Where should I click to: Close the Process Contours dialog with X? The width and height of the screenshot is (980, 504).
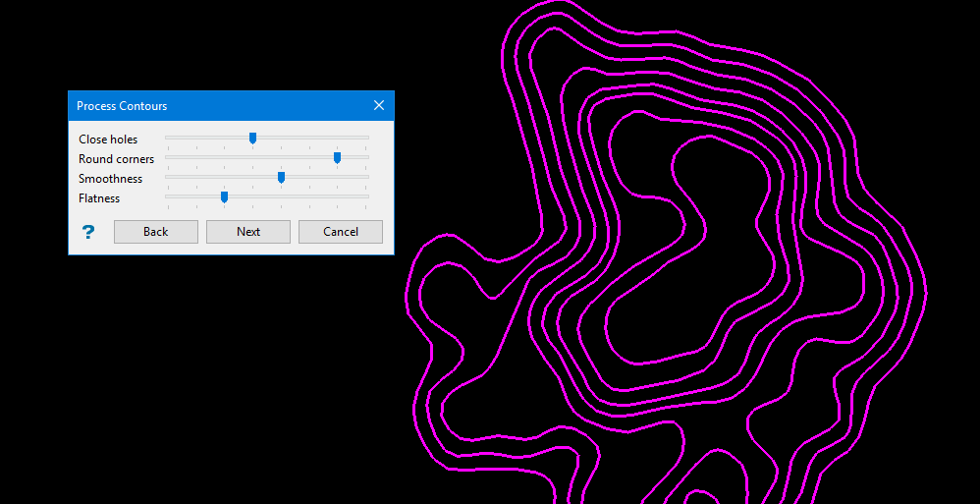379,106
